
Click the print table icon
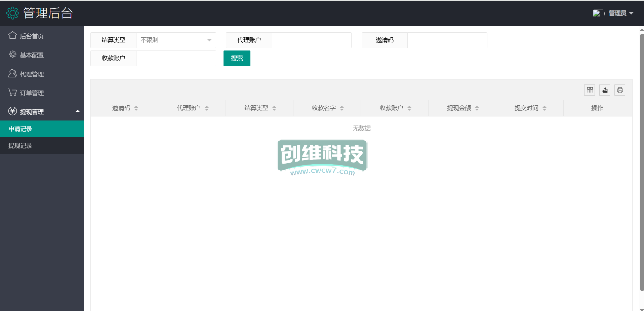[620, 90]
